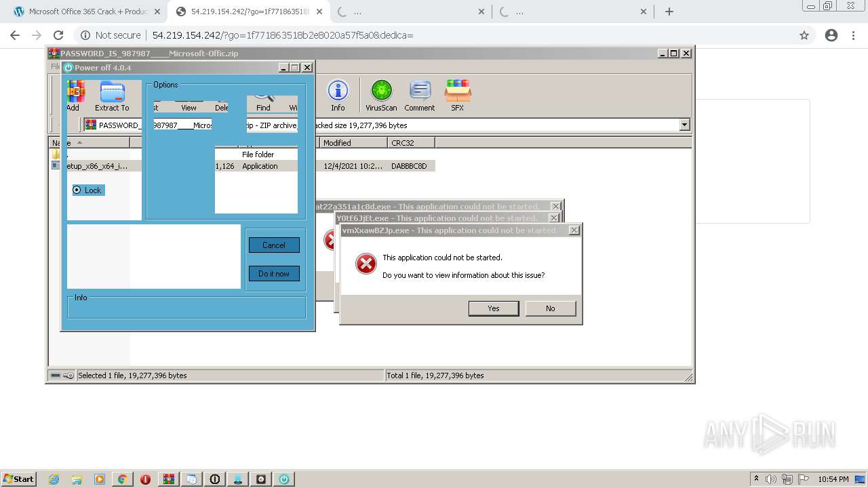Open Opera from the taskbar
The width and height of the screenshot is (868, 488).
point(145,479)
